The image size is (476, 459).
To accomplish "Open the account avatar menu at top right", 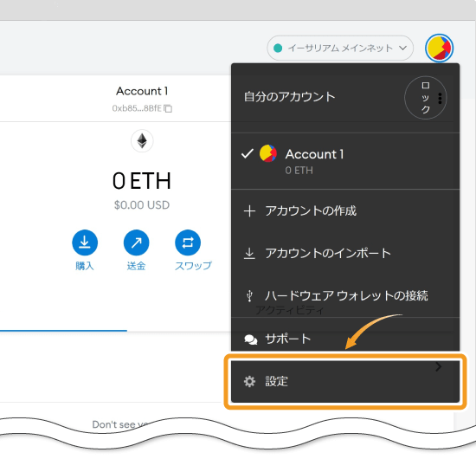I will coord(439,48).
